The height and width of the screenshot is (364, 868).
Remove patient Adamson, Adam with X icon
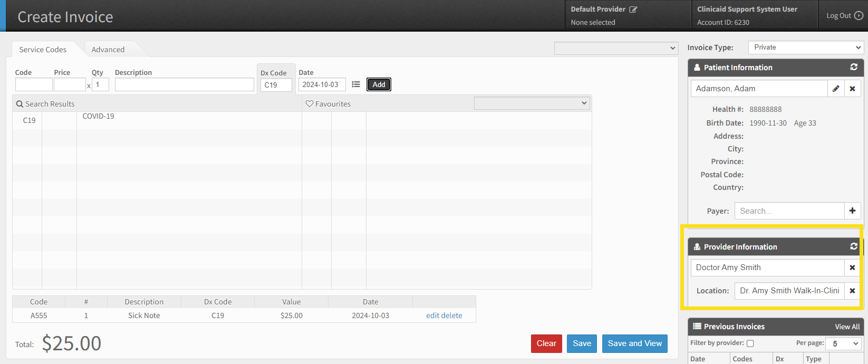tap(853, 89)
